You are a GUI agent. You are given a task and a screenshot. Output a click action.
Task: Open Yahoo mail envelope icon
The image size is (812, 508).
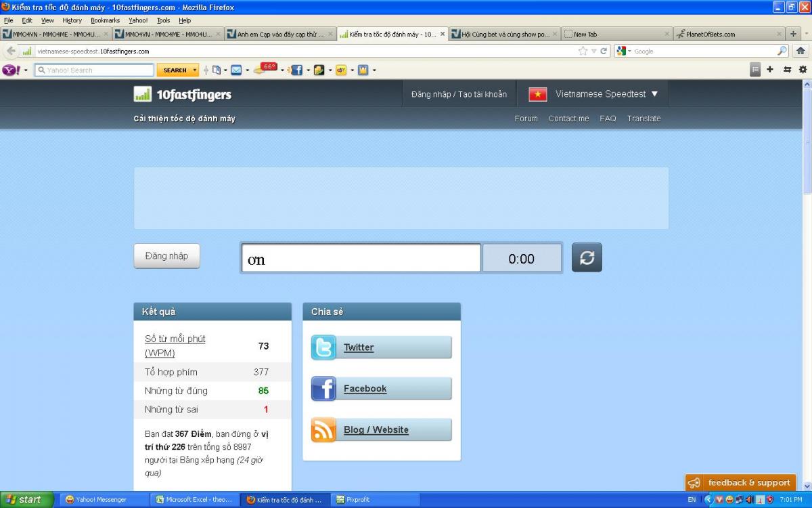(x=236, y=70)
